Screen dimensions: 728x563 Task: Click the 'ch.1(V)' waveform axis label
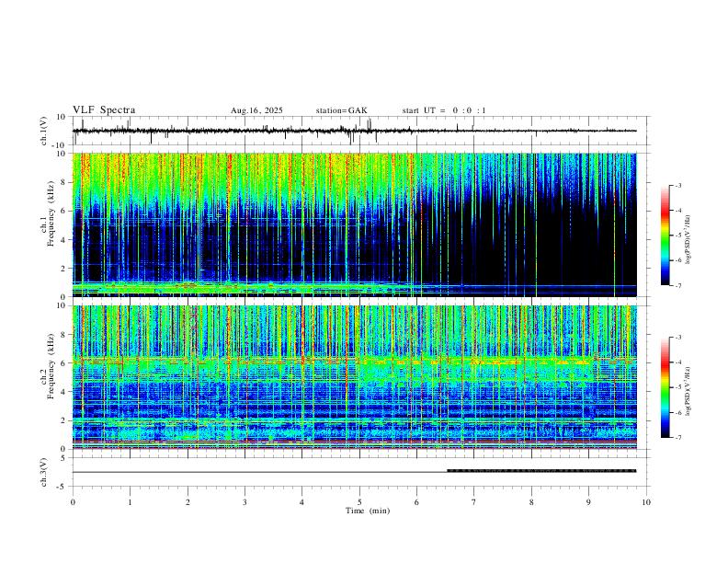pyautogui.click(x=44, y=131)
